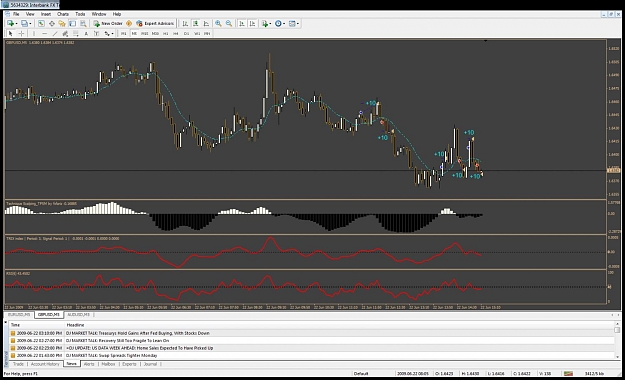Open the Help menu

[117, 14]
